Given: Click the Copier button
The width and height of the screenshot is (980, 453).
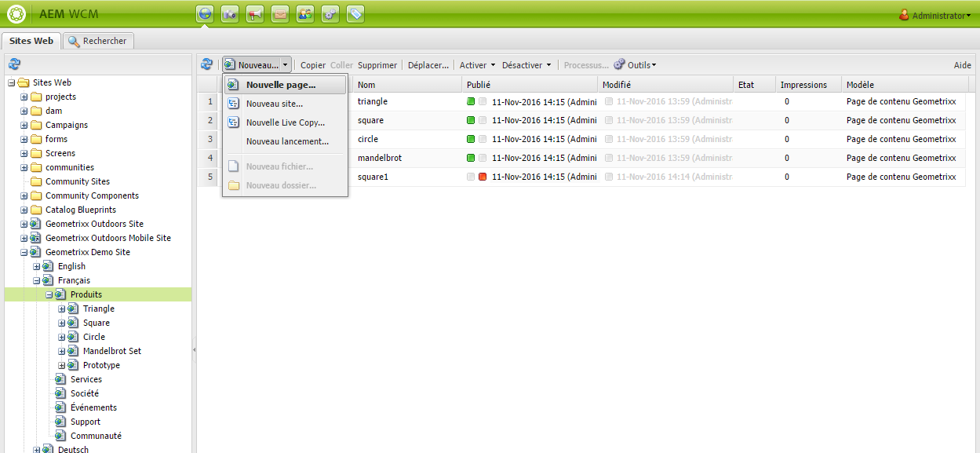Looking at the screenshot, I should coord(313,65).
